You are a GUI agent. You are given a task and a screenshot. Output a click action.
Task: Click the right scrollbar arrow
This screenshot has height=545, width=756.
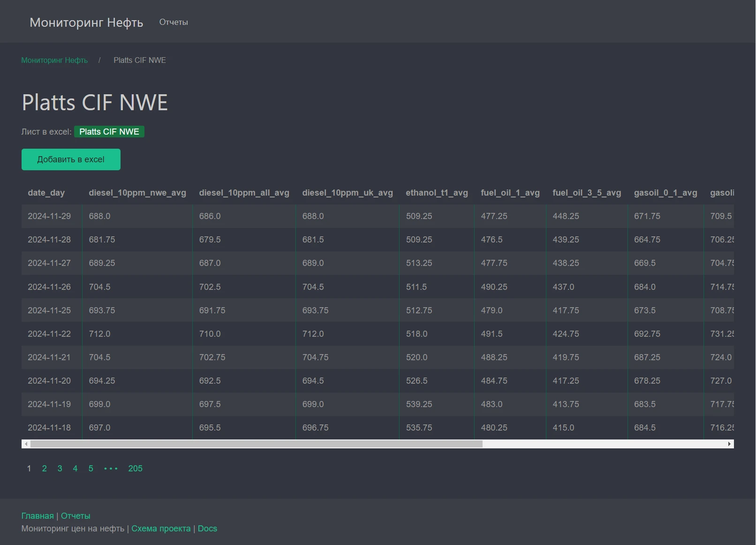(729, 444)
